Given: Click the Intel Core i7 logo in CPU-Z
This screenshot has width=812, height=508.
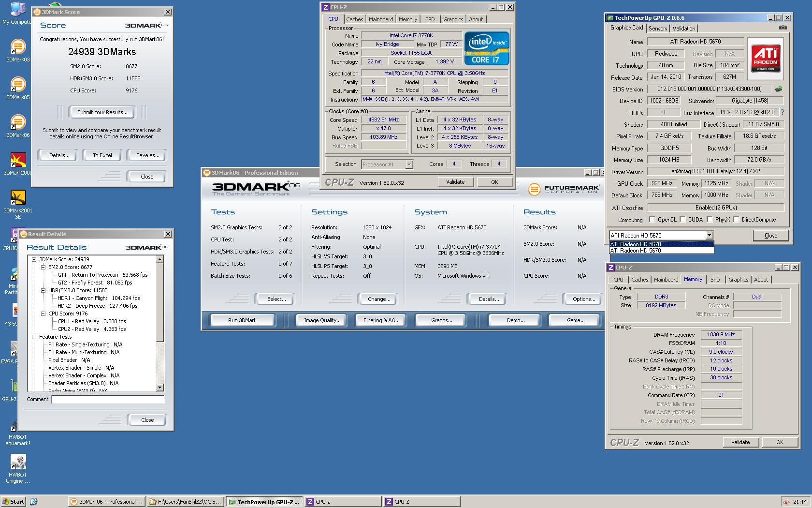Looking at the screenshot, I should coord(486,48).
